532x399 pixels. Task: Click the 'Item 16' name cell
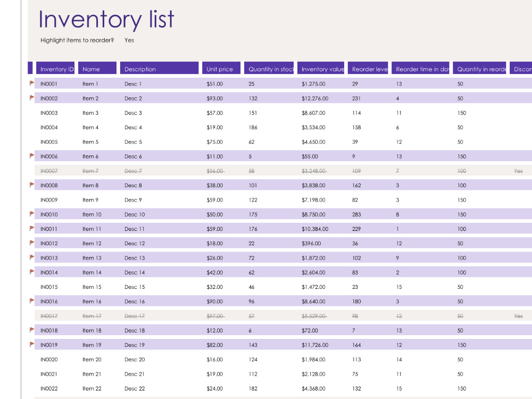tap(92, 301)
